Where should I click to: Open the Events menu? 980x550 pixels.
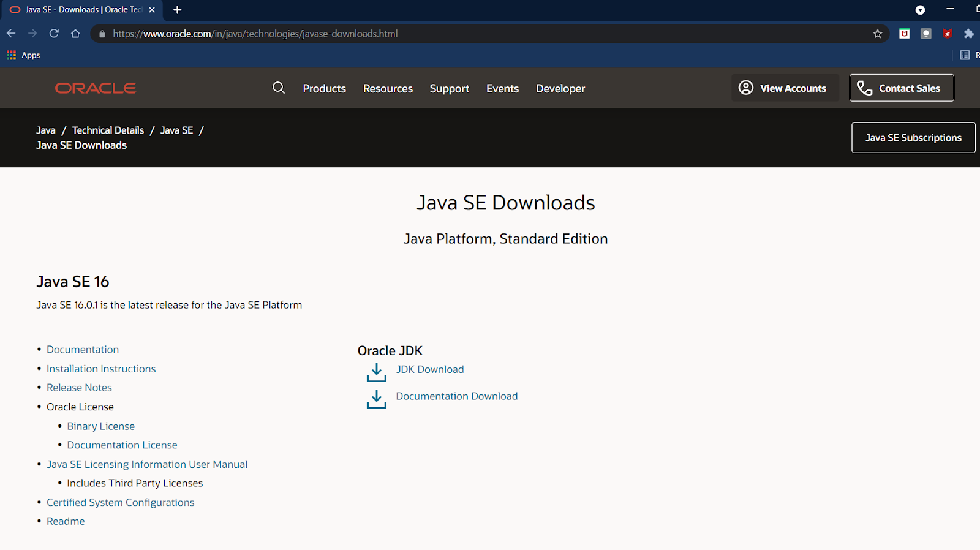tap(503, 88)
